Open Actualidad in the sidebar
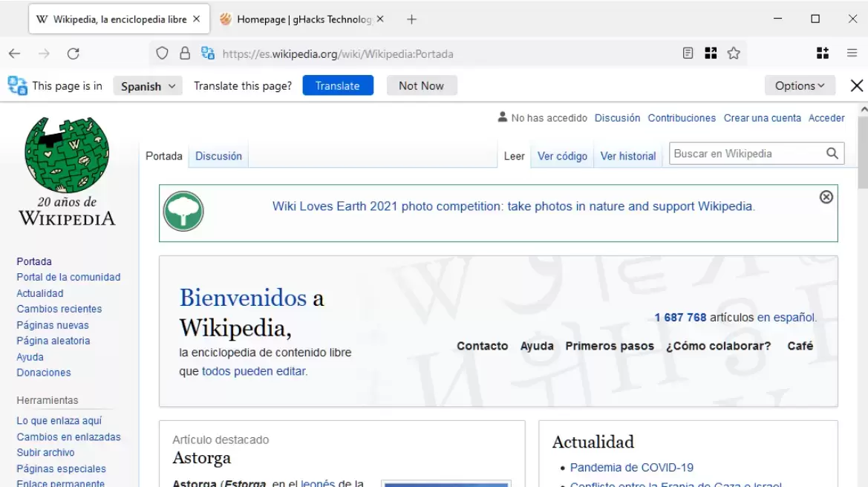Image resolution: width=868 pixels, height=487 pixels. [x=40, y=293]
